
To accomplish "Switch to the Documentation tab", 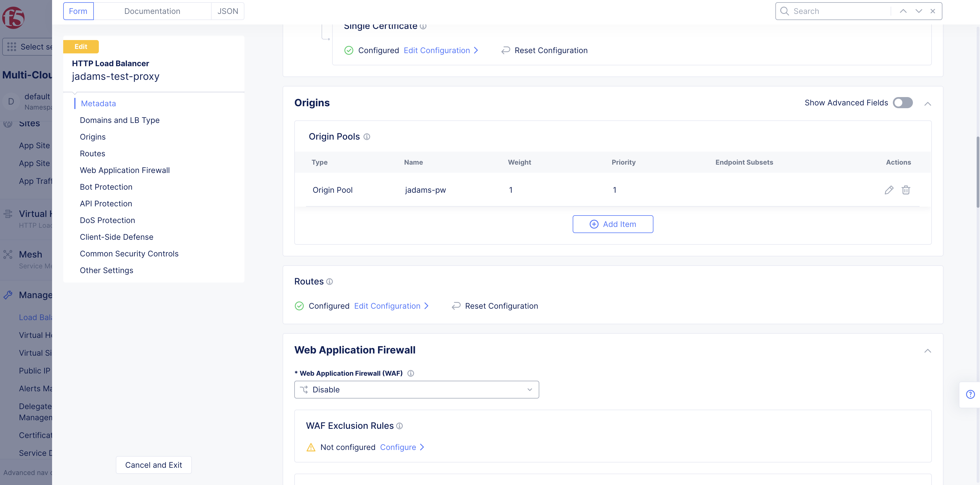I will 152,11.
